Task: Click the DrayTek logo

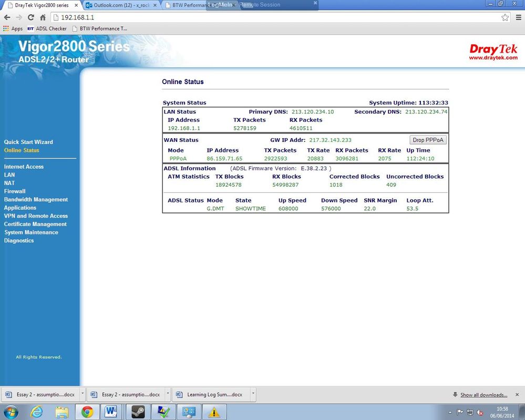Action: [x=493, y=52]
